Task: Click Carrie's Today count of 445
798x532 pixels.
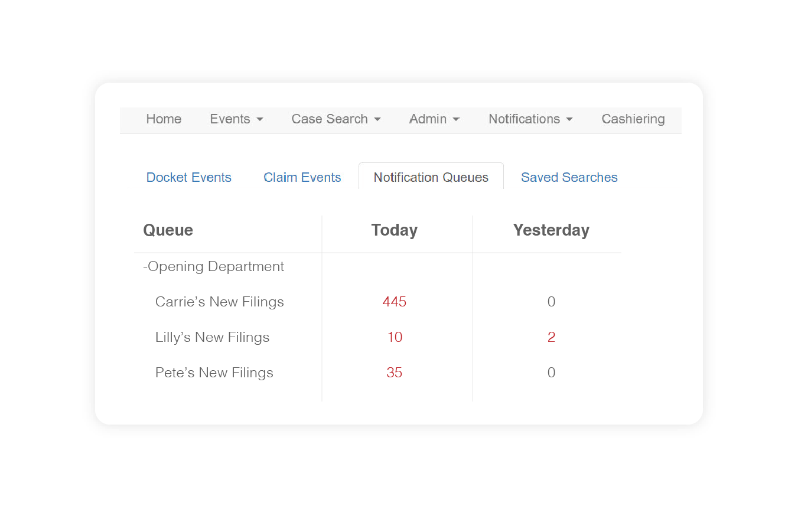Action: tap(394, 302)
